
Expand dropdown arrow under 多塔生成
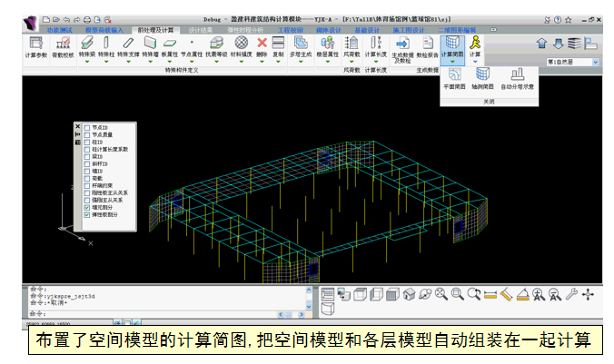point(301,62)
